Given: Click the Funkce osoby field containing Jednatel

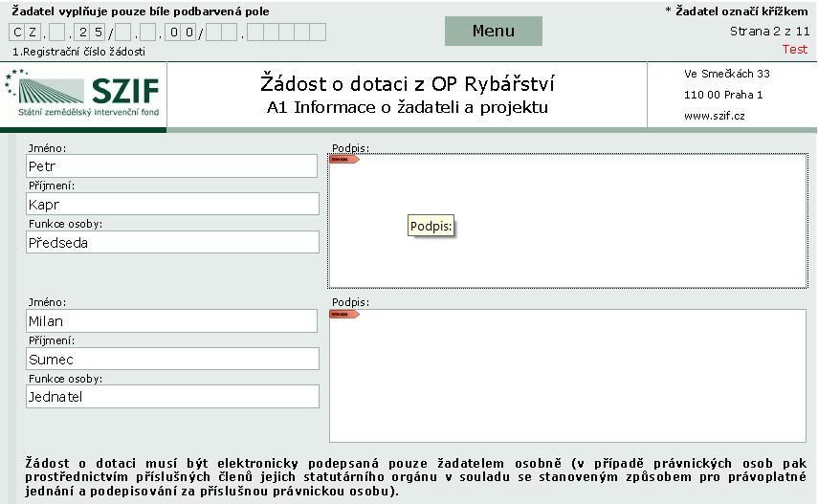Looking at the screenshot, I should [x=172, y=397].
